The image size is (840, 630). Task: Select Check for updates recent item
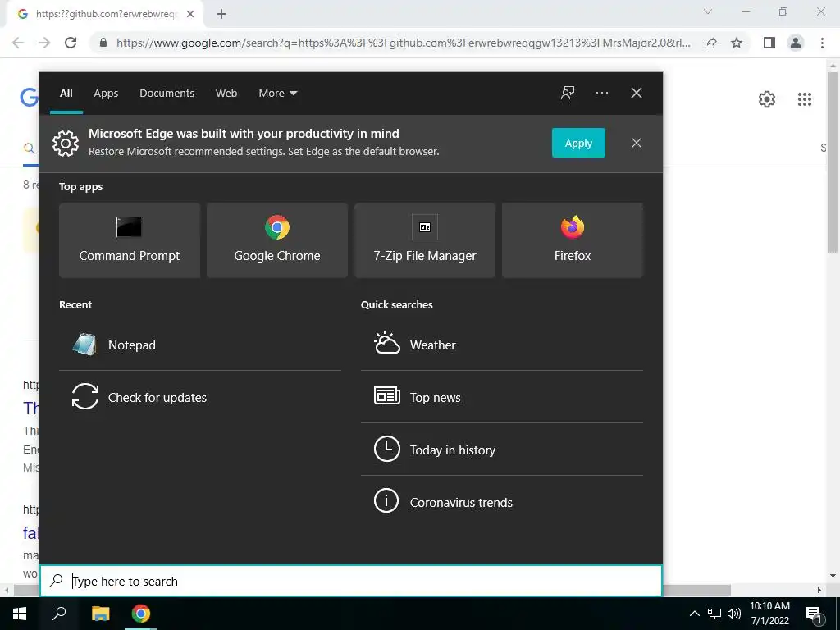[x=200, y=397]
